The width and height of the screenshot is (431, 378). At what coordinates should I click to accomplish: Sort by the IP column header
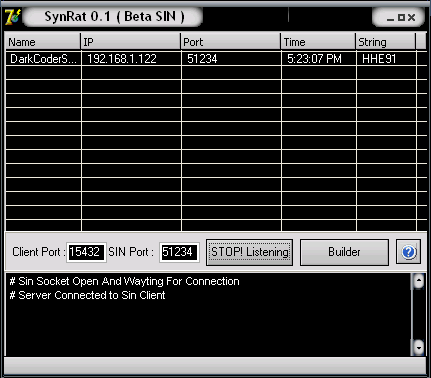131,42
